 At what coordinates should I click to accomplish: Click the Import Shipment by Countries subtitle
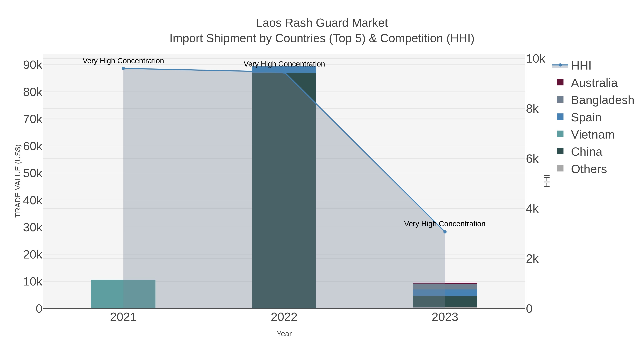pyautogui.click(x=322, y=38)
